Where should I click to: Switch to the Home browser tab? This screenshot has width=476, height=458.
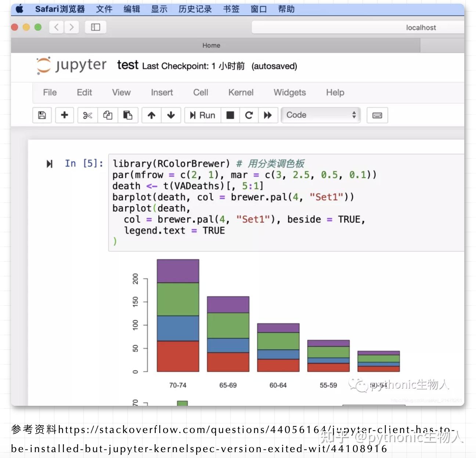tap(211, 45)
